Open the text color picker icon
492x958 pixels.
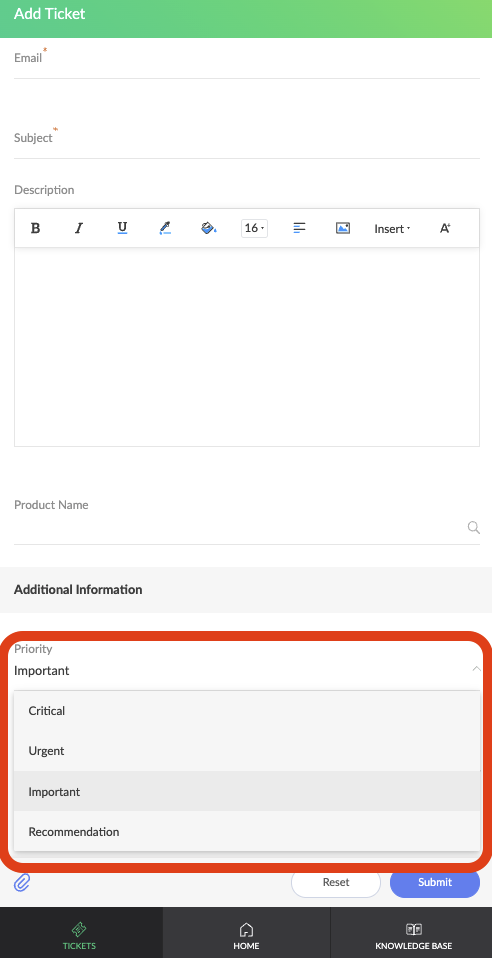click(x=165, y=229)
